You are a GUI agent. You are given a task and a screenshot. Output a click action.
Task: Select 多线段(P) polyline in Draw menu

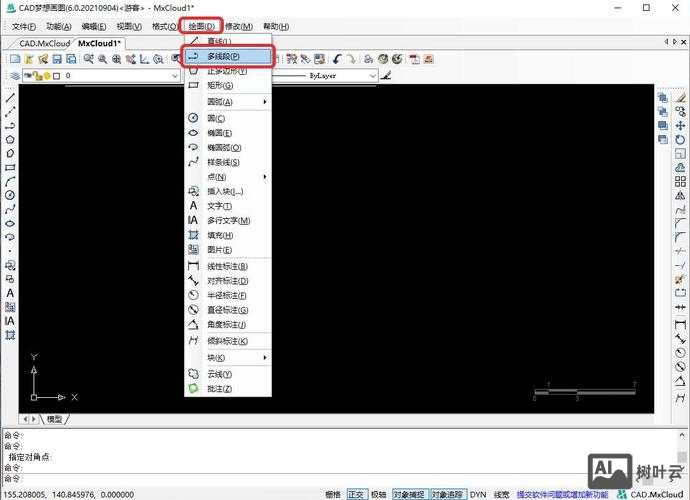coord(226,57)
